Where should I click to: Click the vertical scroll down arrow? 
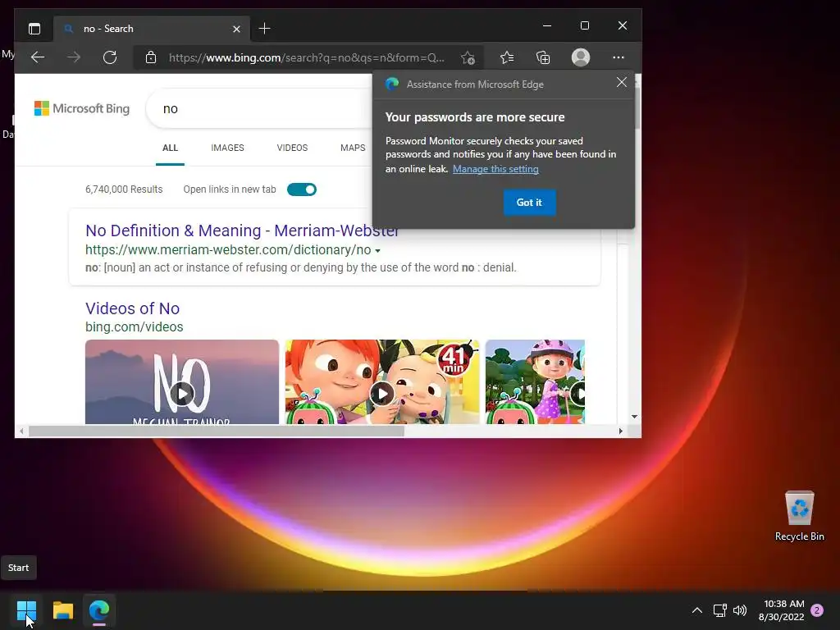click(x=634, y=416)
